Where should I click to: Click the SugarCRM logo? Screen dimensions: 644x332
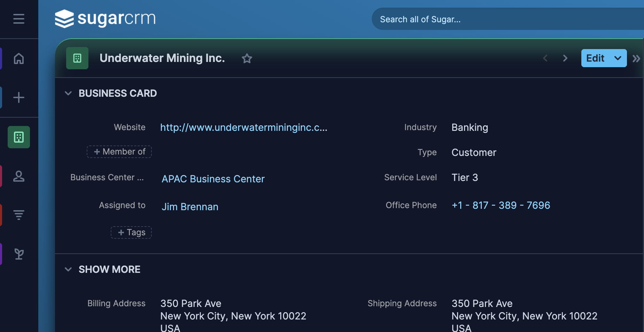coord(105,19)
